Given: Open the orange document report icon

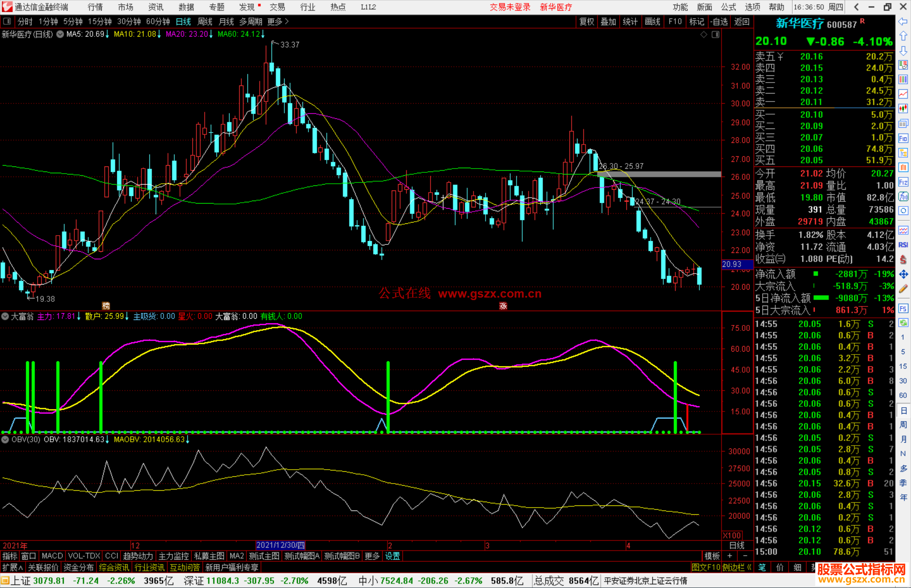Looking at the screenshot, I should (903, 167).
